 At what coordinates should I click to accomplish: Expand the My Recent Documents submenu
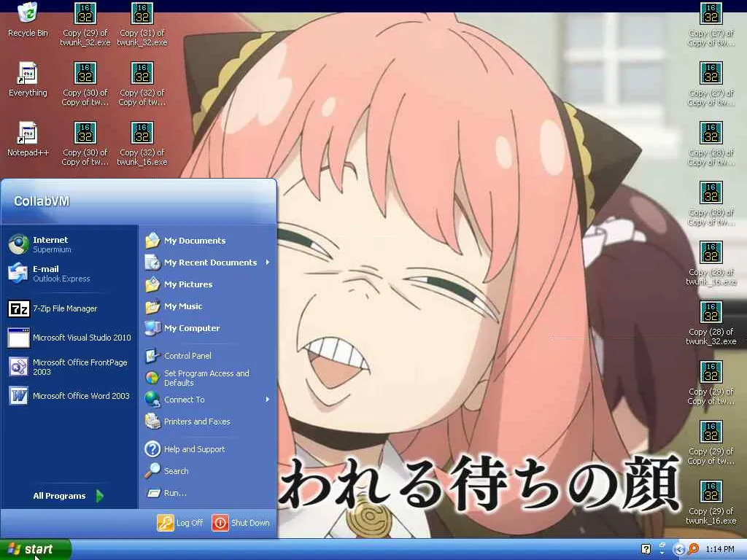[208, 262]
